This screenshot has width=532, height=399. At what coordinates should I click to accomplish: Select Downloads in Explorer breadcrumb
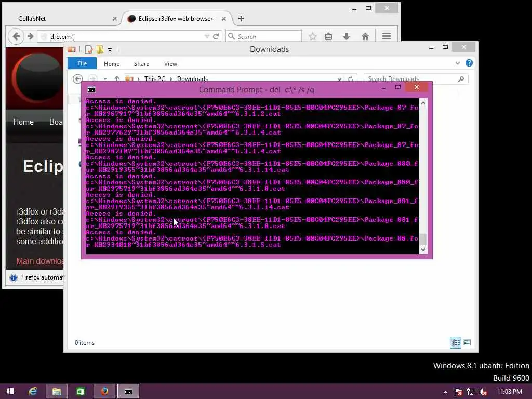(x=192, y=79)
